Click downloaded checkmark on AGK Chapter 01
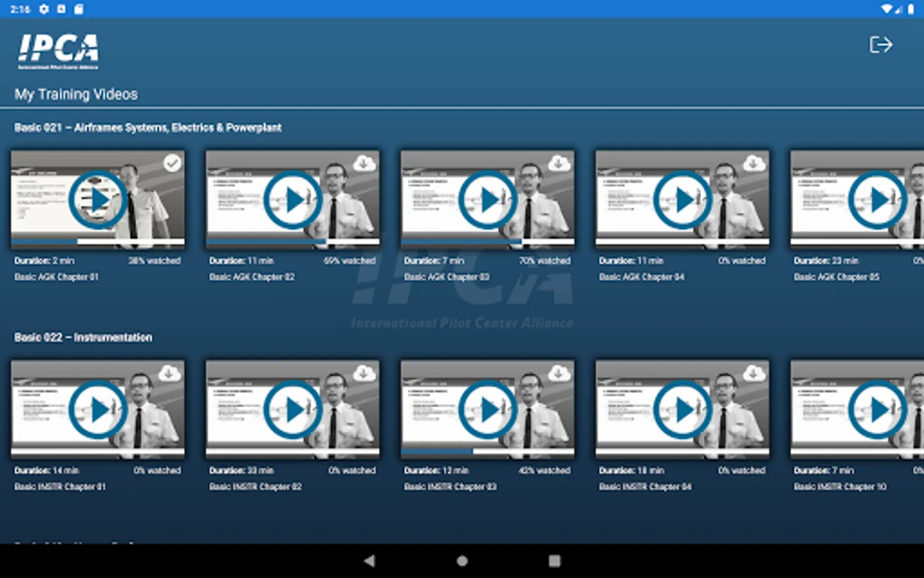This screenshot has height=578, width=924. [x=172, y=163]
